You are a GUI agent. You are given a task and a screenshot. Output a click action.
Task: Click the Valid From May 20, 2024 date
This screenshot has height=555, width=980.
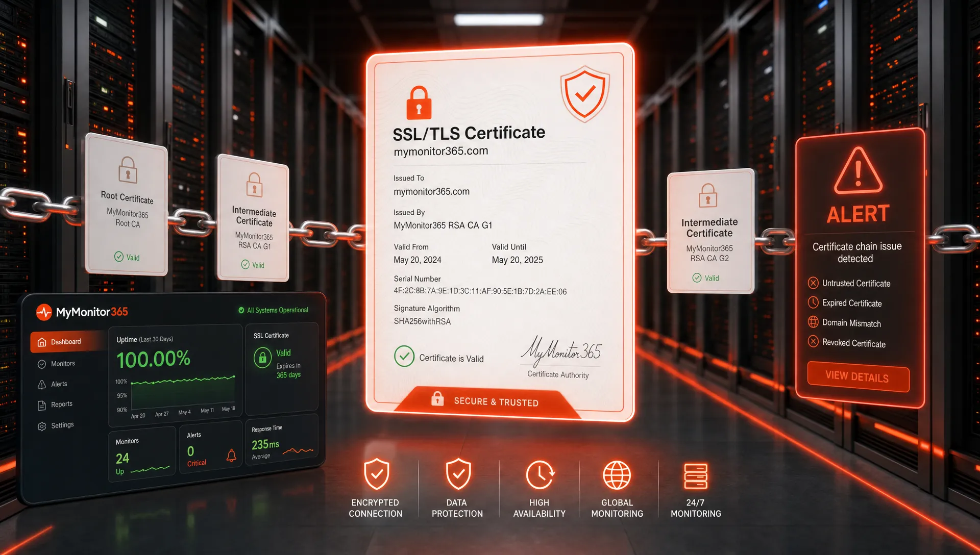click(x=418, y=260)
